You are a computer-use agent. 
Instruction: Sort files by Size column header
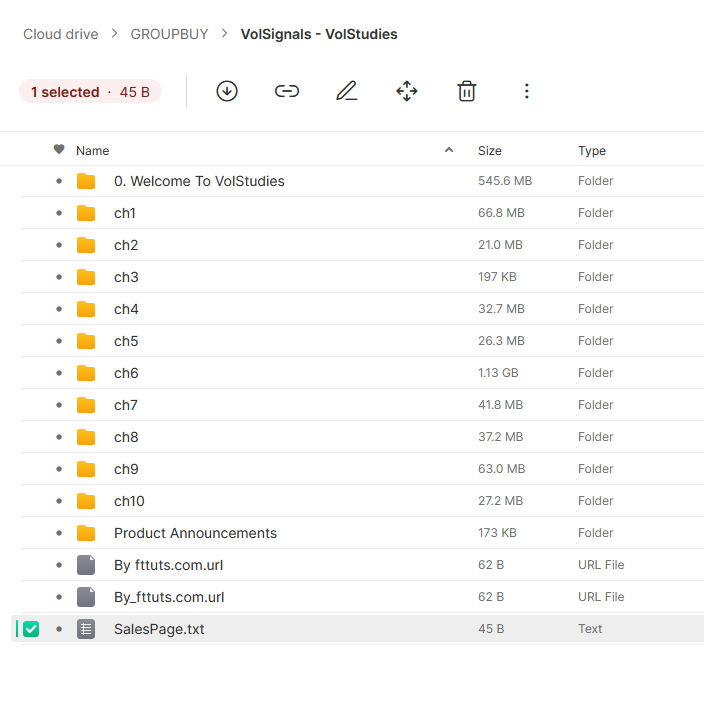tap(490, 150)
